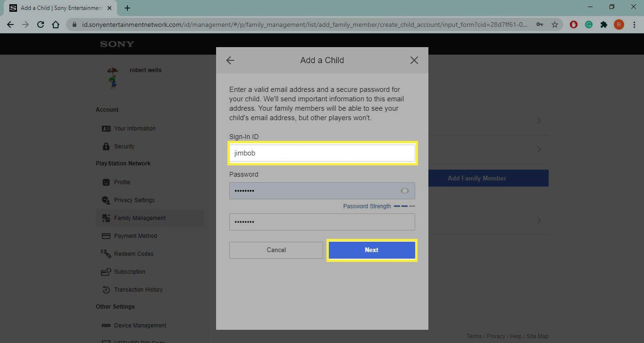Open the Subscription page
Viewport: 644px width, 343px height.
(130, 272)
